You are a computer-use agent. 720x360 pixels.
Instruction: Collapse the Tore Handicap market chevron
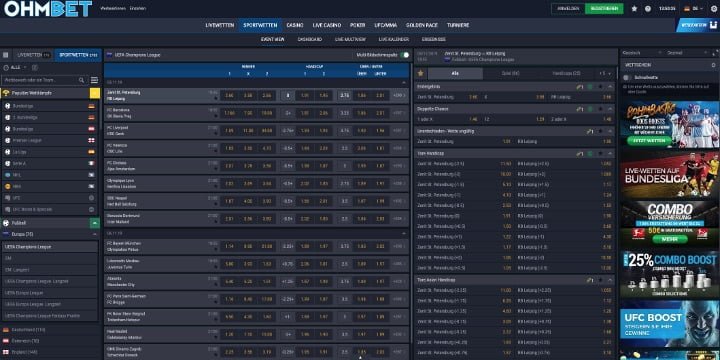click(610, 153)
